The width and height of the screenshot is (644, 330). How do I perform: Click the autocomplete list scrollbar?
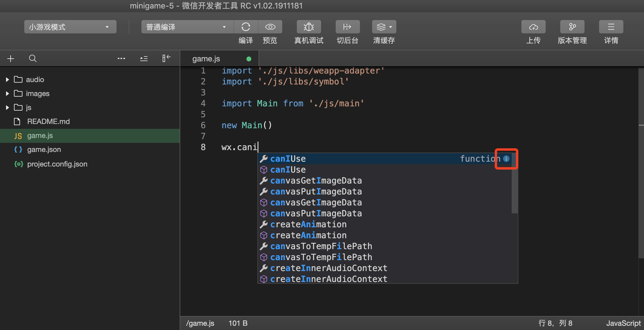(x=514, y=183)
